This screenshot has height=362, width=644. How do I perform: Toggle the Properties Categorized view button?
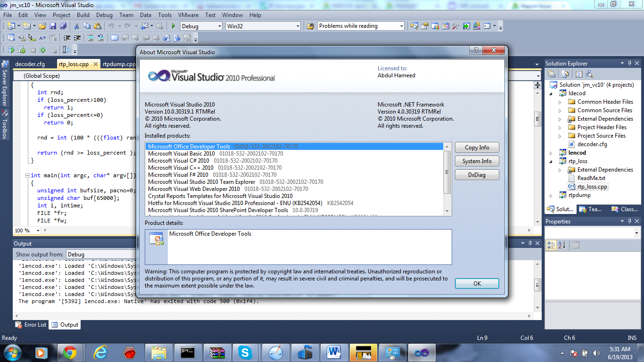click(551, 245)
